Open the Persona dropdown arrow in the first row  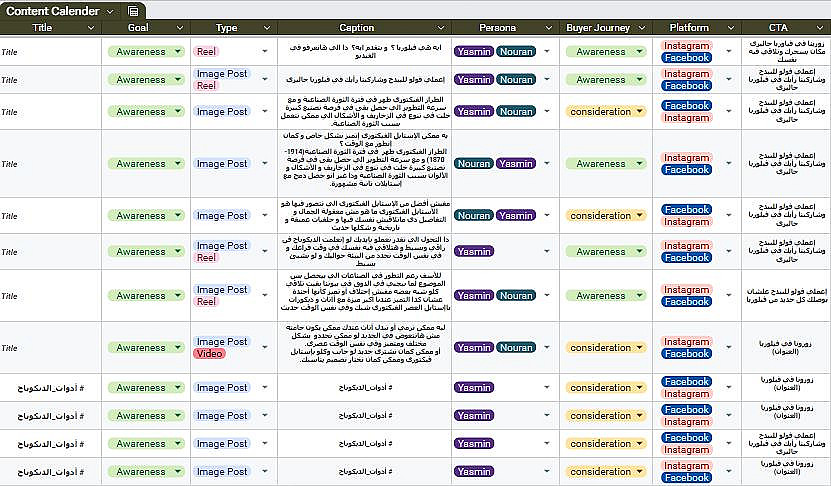(547, 51)
